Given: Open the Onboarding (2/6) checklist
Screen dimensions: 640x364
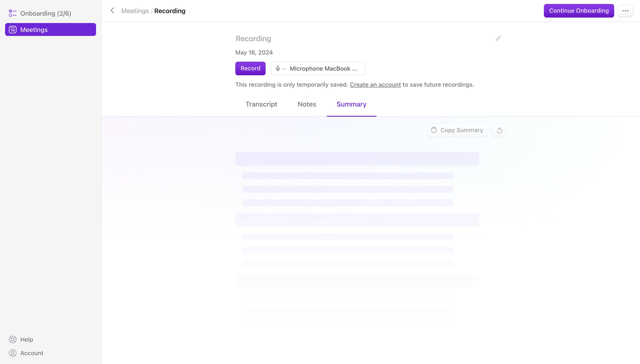Looking at the screenshot, I should (x=40, y=13).
